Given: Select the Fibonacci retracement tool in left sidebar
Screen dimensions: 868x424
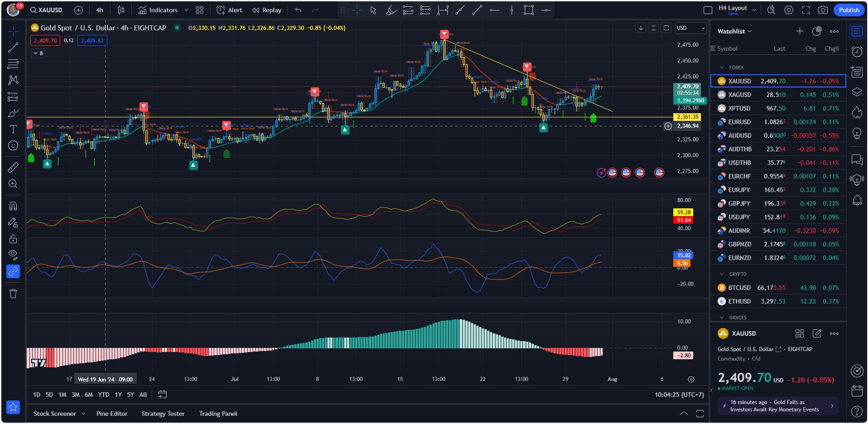Looking at the screenshot, I should pos(13,63).
